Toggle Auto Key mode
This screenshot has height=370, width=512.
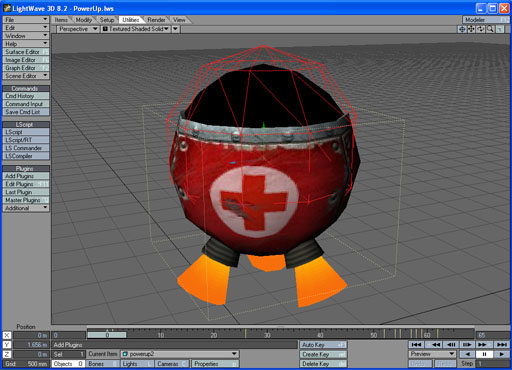(x=323, y=345)
